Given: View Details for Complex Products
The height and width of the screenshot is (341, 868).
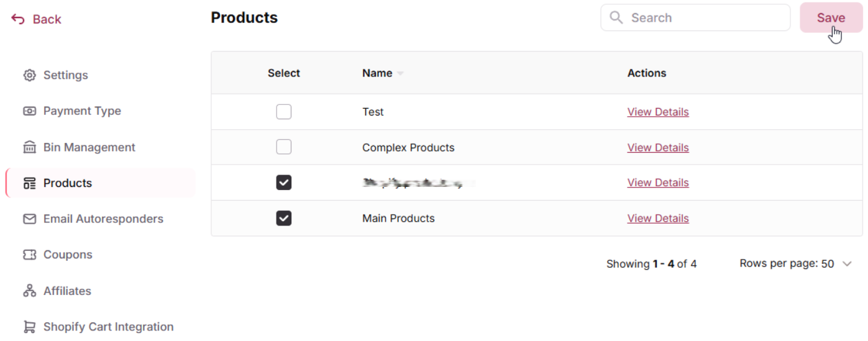Looking at the screenshot, I should click(658, 147).
